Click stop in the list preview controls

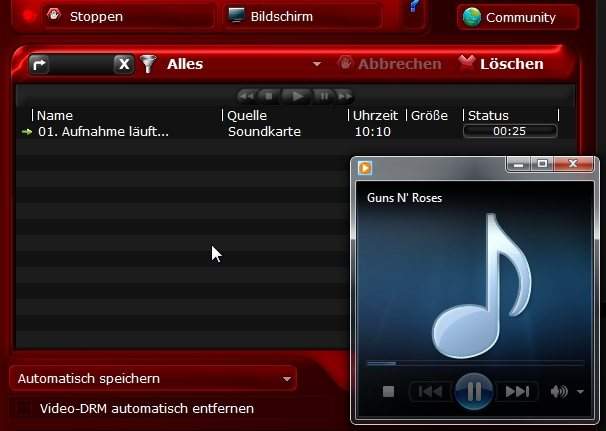point(269,96)
